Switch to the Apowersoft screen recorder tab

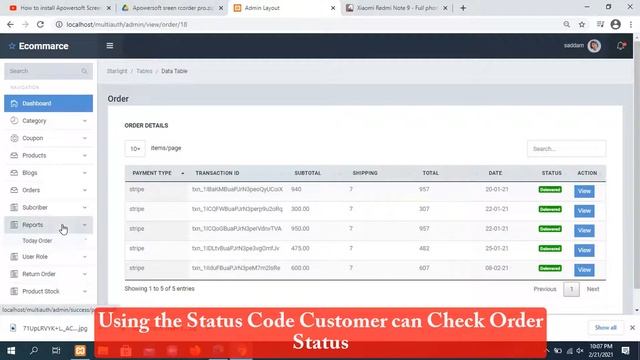[172, 8]
